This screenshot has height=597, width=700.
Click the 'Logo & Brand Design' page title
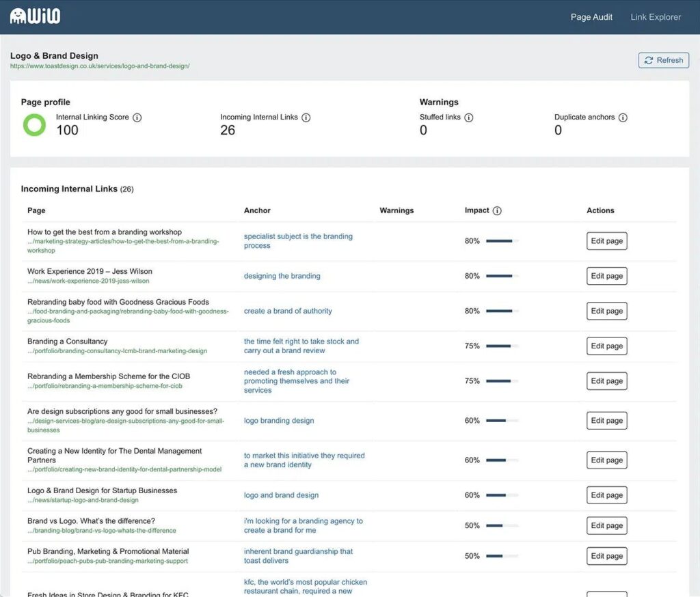[x=54, y=56]
